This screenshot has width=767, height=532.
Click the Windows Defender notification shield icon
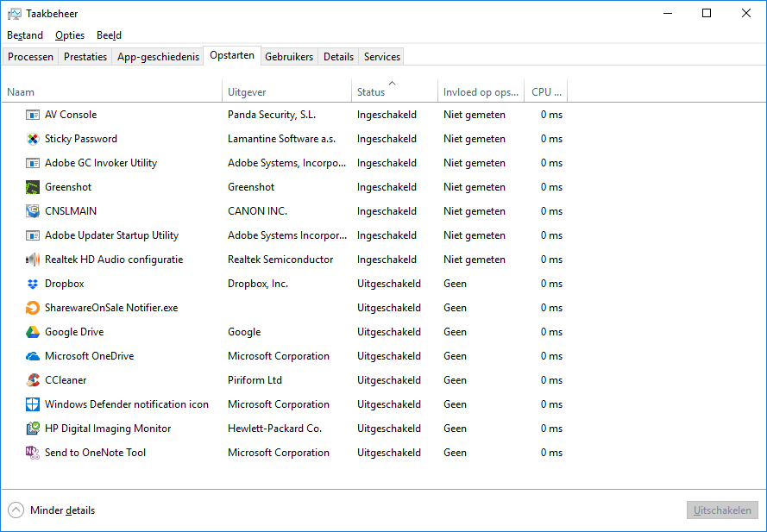pos(33,404)
